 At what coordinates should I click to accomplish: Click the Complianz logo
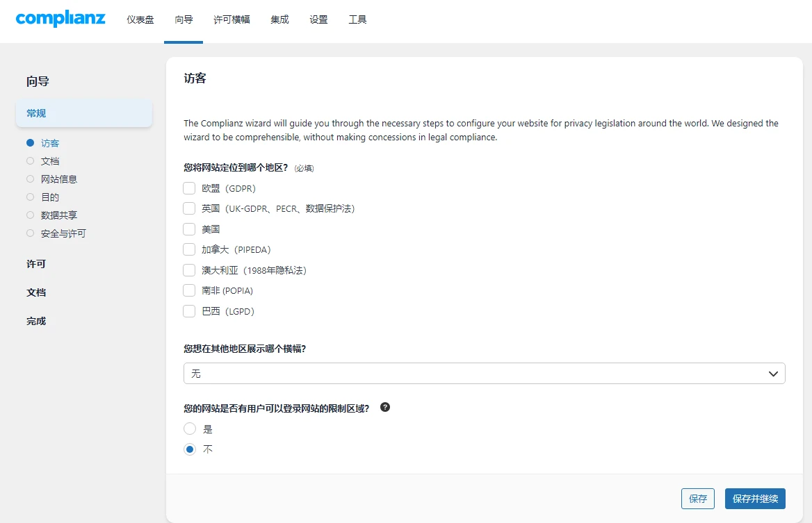(60, 19)
